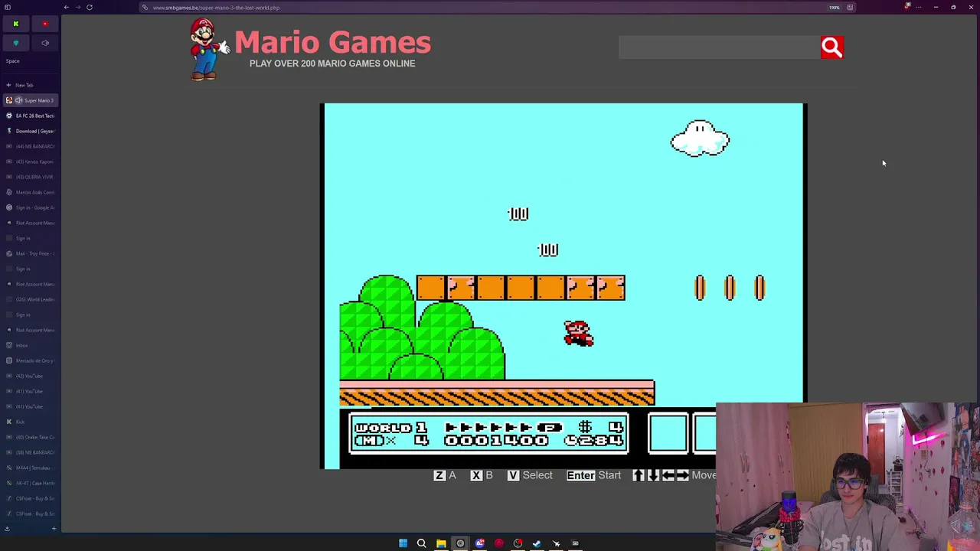
Task: Switch to the Download | Geyser tab
Action: 31,131
